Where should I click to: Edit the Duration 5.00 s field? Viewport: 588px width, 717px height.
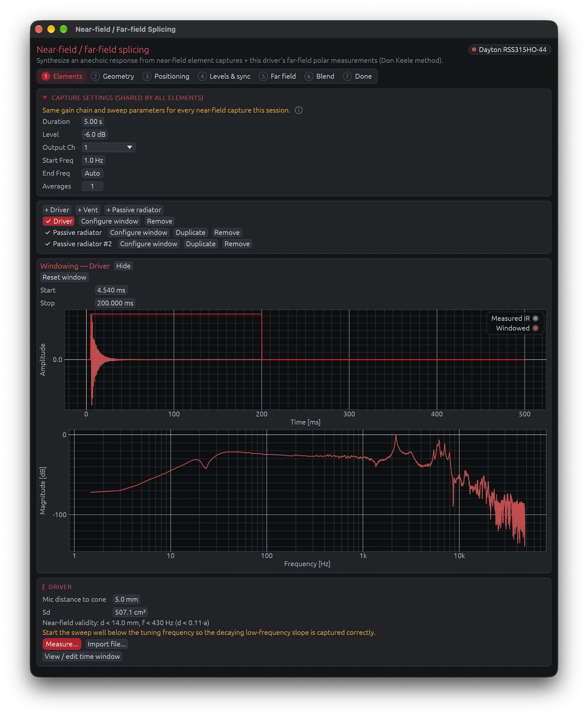pos(93,122)
